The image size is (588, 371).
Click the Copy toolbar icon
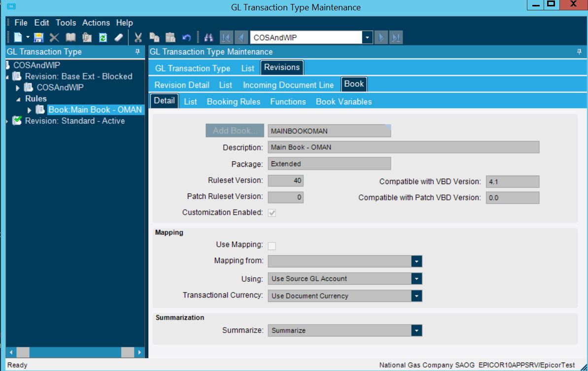click(x=154, y=37)
